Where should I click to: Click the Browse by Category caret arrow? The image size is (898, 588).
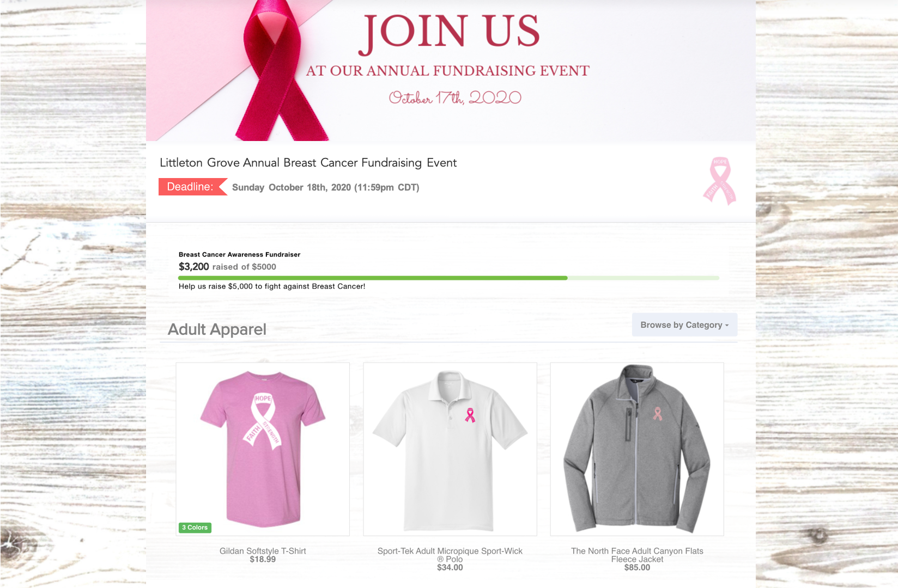(x=727, y=326)
